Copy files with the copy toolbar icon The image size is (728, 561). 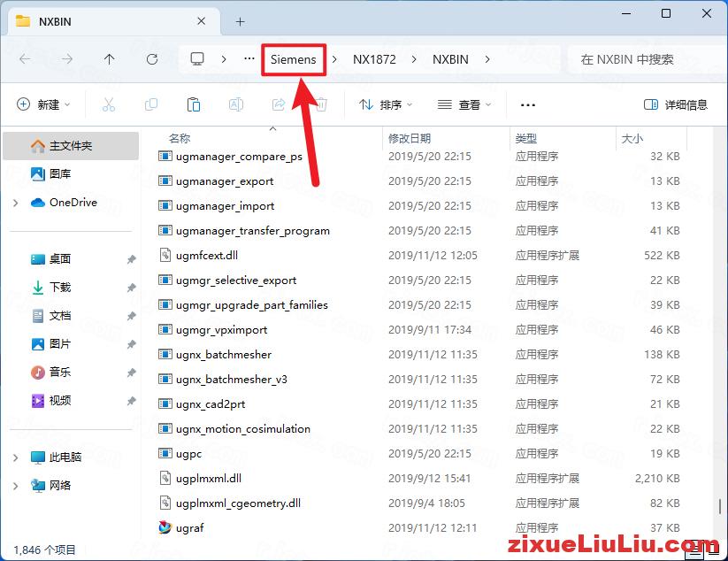click(x=151, y=104)
